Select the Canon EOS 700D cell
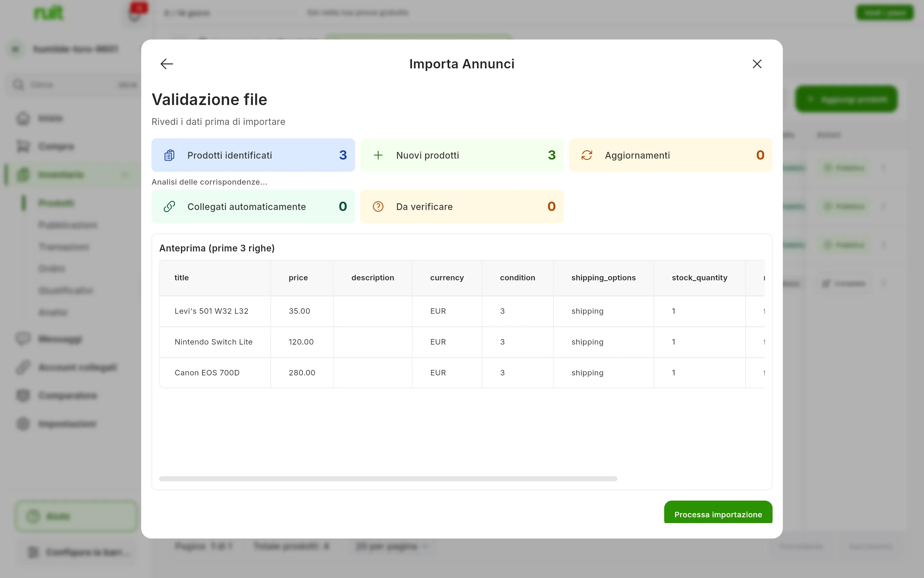Image resolution: width=924 pixels, height=578 pixels. pos(215,373)
